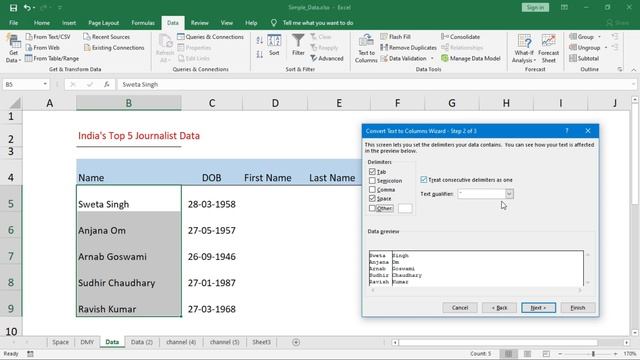Screen dimensions: 640x360
Task: Switch to the Home ribbon tab
Action: (42, 23)
